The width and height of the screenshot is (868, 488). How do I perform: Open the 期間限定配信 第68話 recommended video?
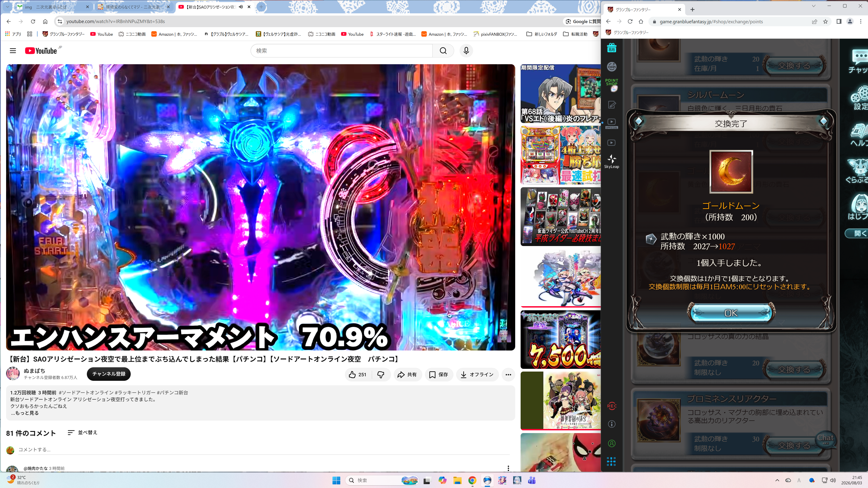560,93
